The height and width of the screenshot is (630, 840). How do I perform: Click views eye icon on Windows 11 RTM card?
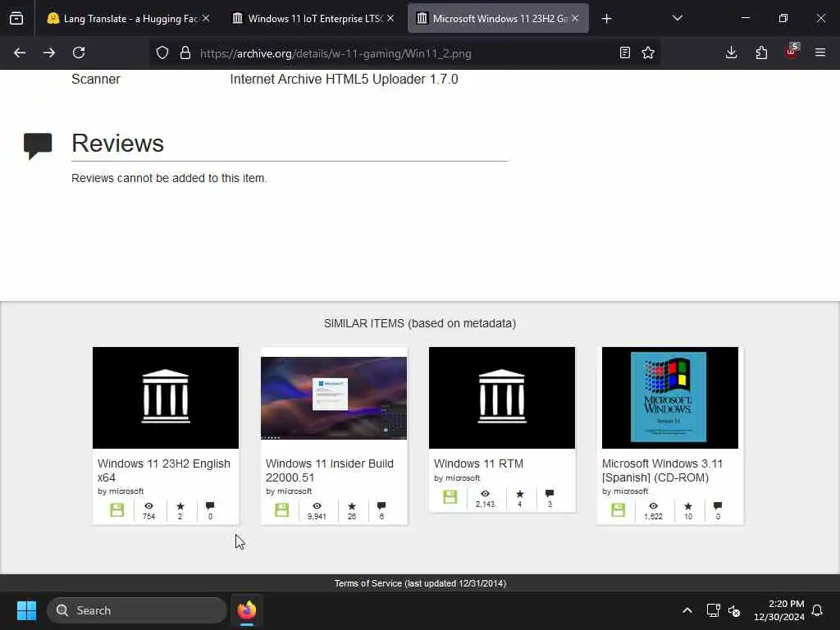click(x=485, y=493)
